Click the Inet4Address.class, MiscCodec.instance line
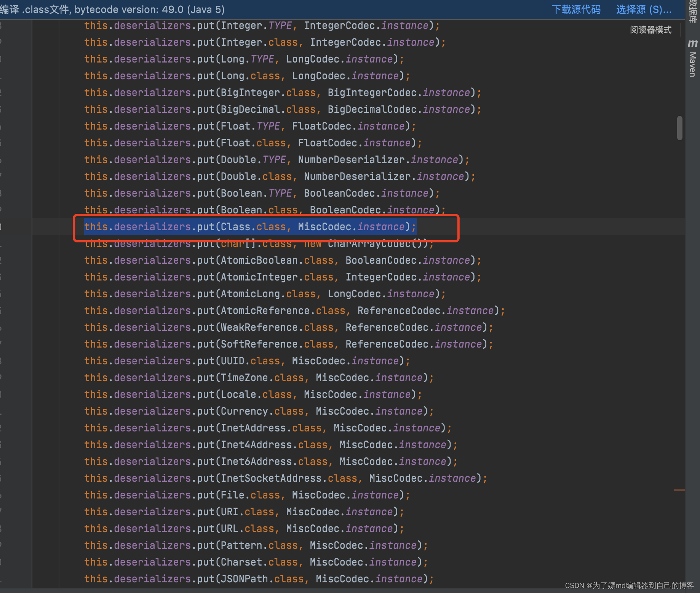 (271, 445)
